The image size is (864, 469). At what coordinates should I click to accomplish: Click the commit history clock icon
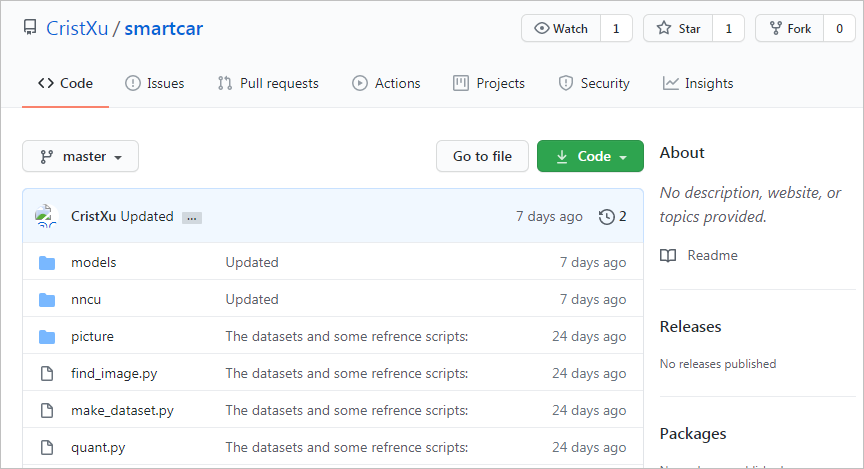(606, 217)
